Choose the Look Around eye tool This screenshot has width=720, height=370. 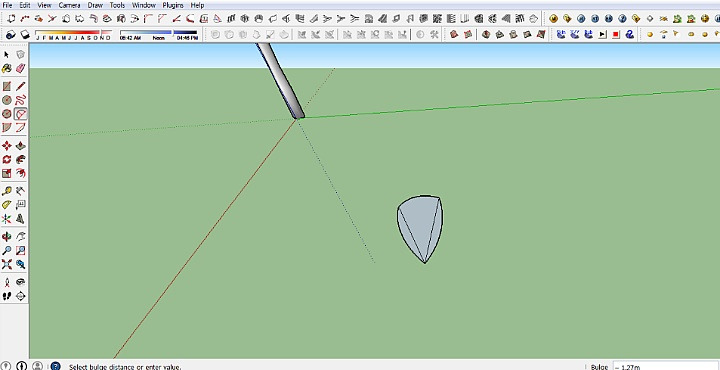coord(20,282)
